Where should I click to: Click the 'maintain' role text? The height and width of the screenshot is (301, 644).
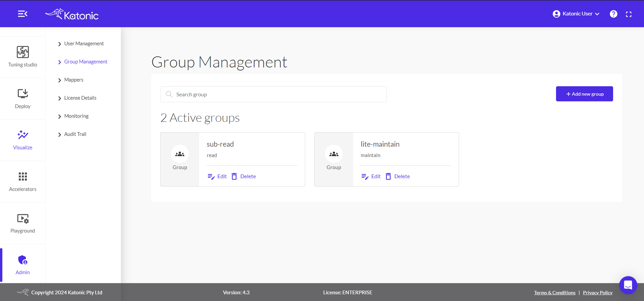pyautogui.click(x=370, y=155)
